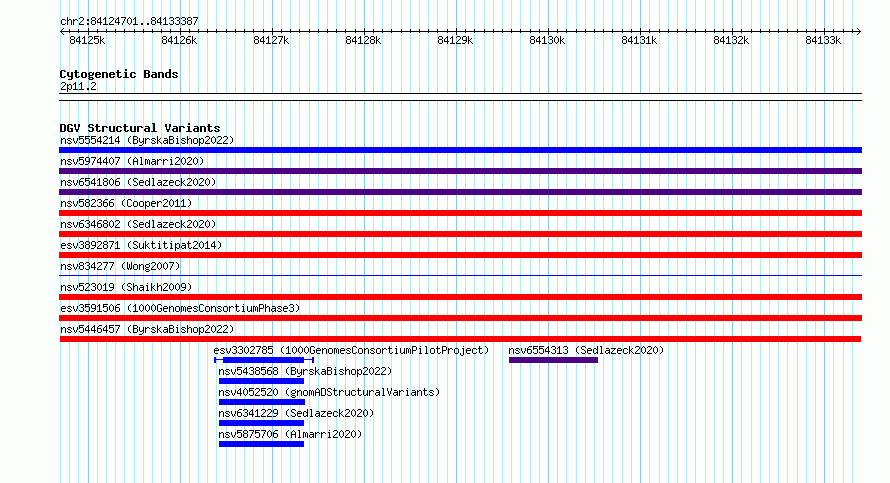Open nsv6541806 (Sedlazeck2020) variant label
Viewport: 890px width, 483px height.
click(x=138, y=182)
